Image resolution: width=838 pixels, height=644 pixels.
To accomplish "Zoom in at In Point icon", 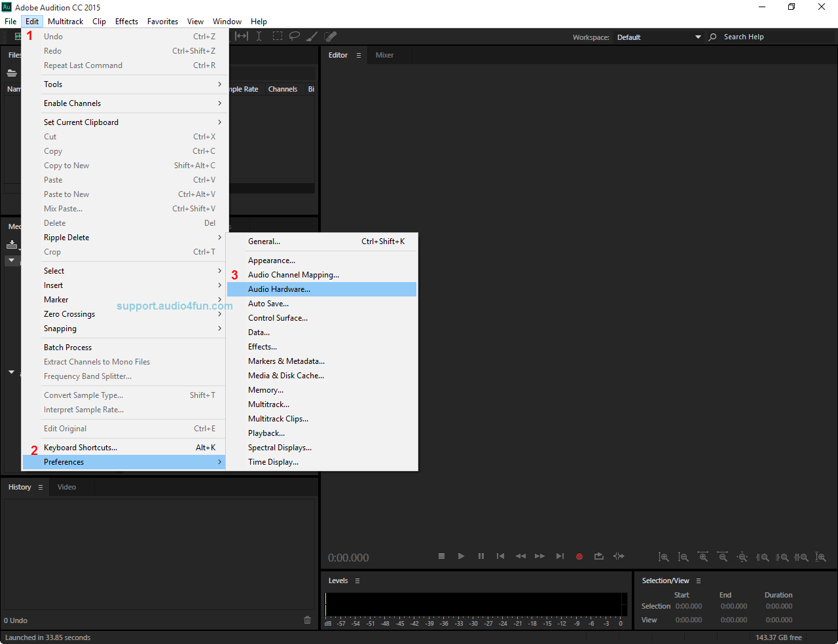I will pyautogui.click(x=763, y=557).
